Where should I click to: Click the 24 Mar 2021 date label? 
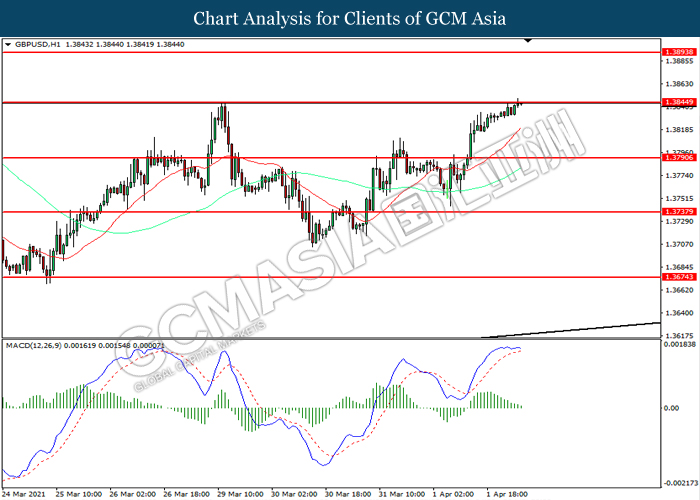click(x=23, y=494)
